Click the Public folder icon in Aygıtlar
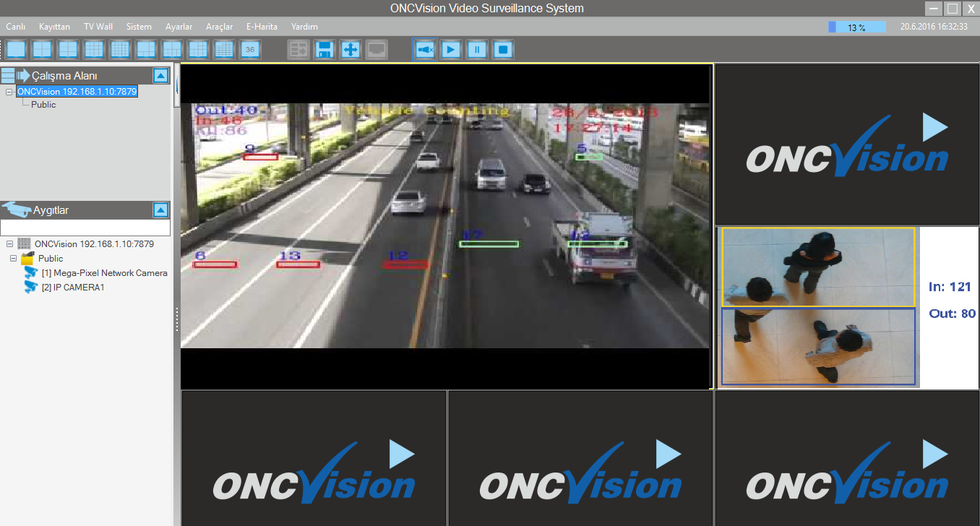 27,258
